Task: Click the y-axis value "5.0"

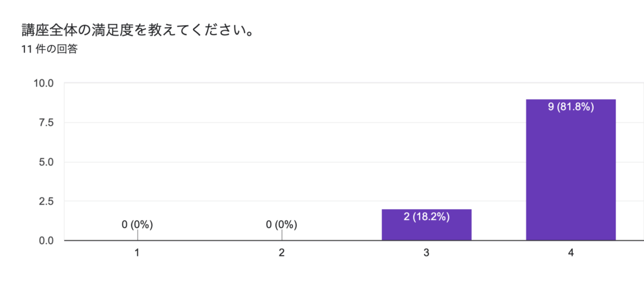Action: click(47, 162)
